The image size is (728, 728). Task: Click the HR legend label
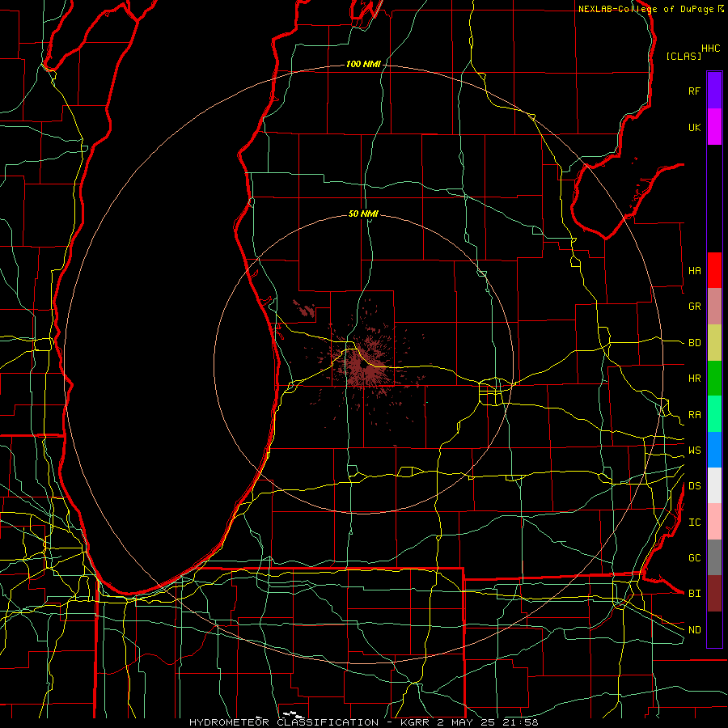point(694,379)
